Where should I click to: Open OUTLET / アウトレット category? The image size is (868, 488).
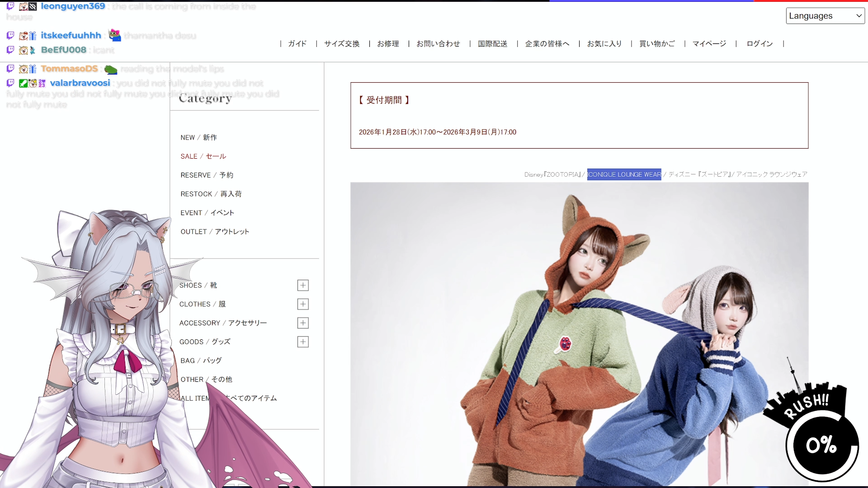click(x=215, y=232)
